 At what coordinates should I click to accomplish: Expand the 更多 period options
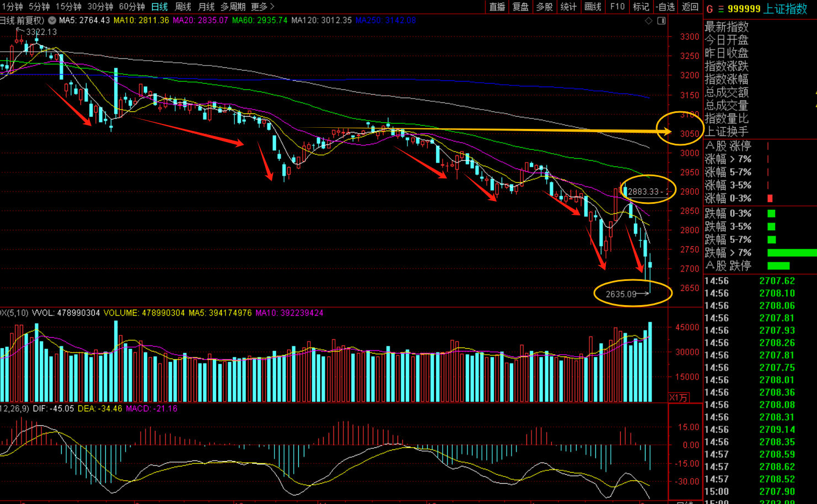click(262, 7)
